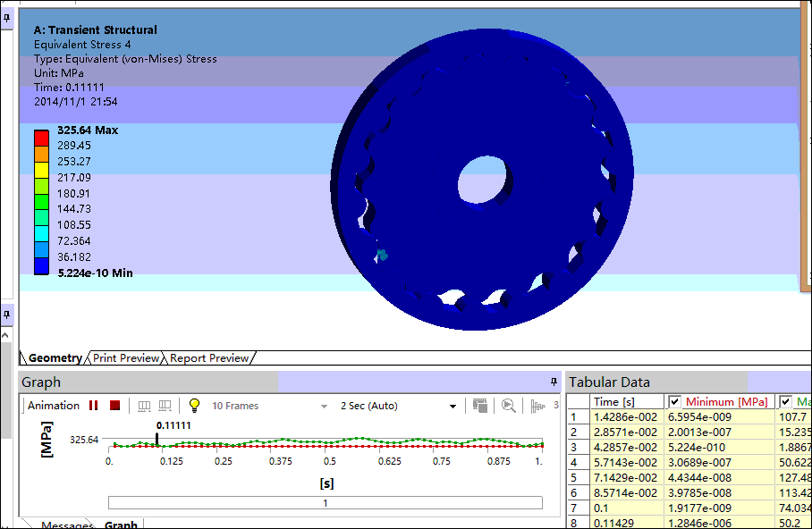Select Distributed frames animation icon

(144, 406)
